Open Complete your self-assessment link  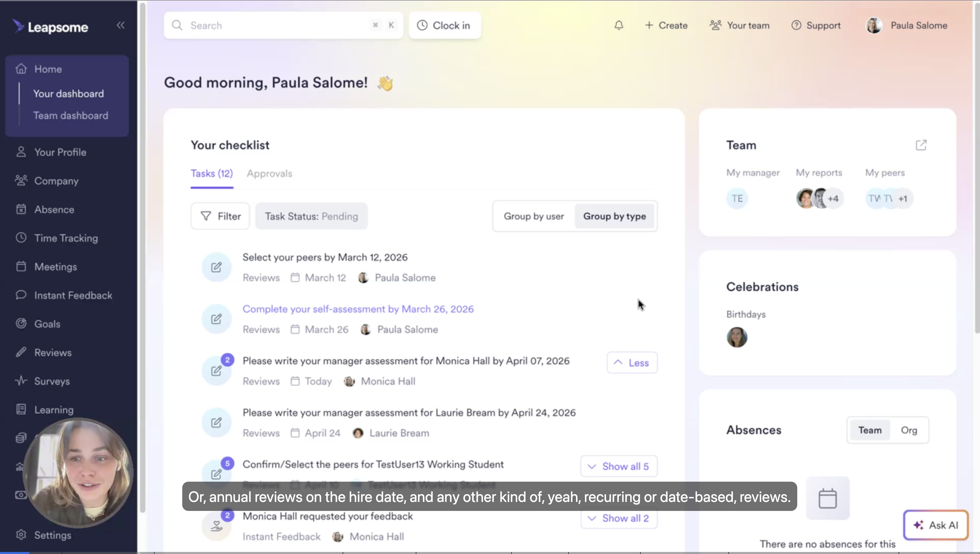coord(358,309)
